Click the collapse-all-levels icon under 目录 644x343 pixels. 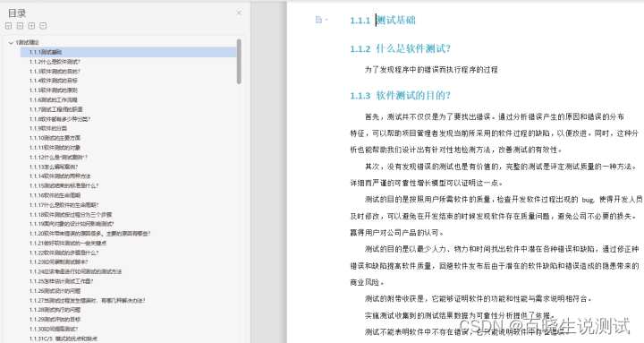(20, 26)
